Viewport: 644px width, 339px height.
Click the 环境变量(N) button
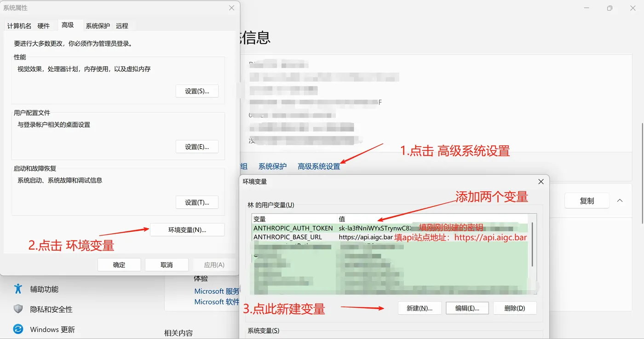(x=187, y=230)
